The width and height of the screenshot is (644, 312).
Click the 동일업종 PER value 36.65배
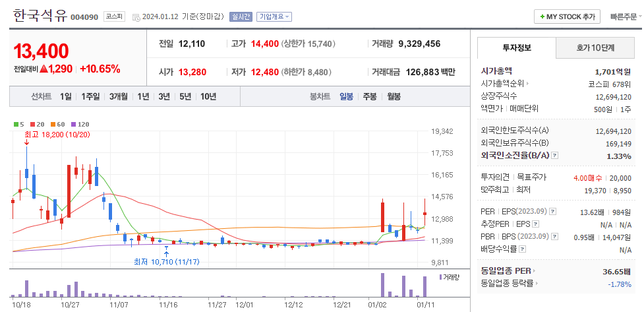point(616,272)
